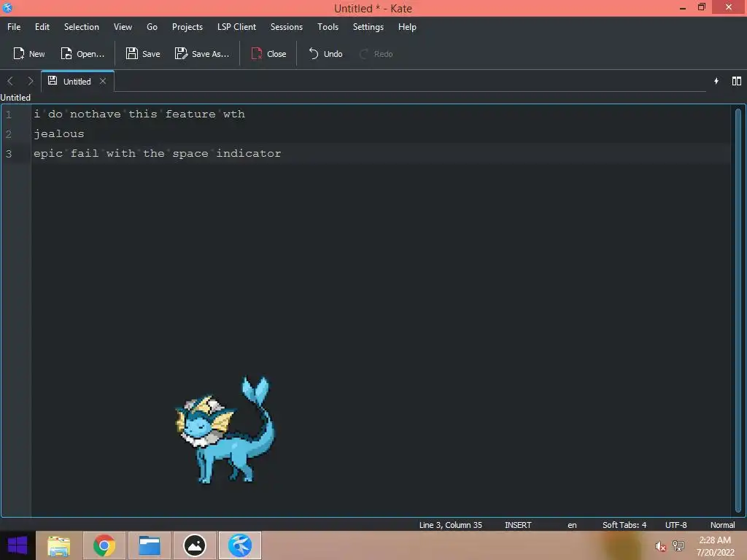Go to the next tab with the right arrow

(30, 81)
